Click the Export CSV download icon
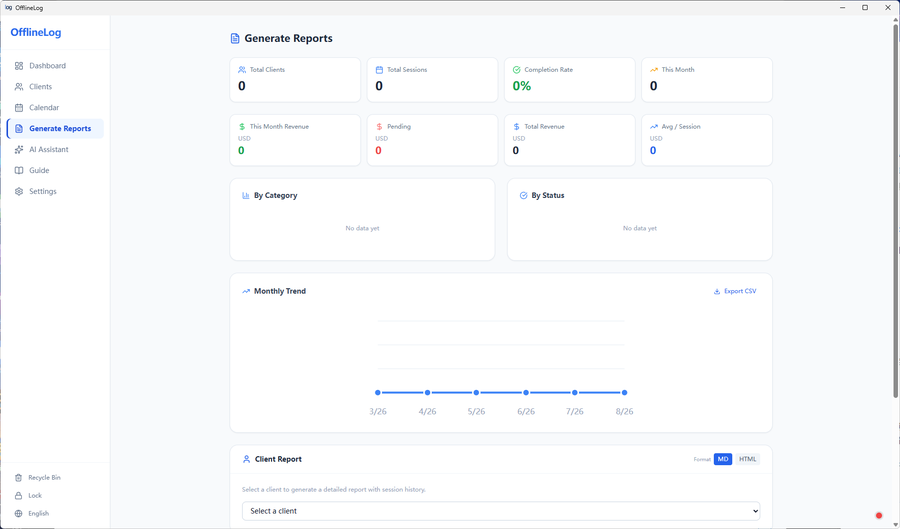This screenshot has height=529, width=900. tap(716, 291)
